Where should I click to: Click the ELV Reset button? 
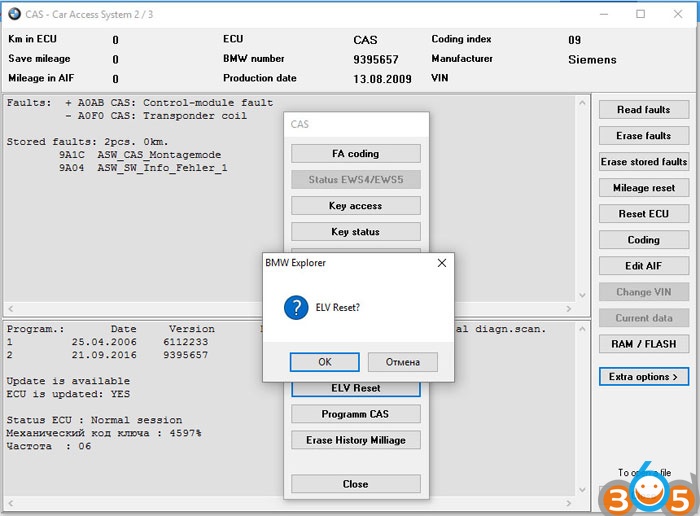click(355, 388)
